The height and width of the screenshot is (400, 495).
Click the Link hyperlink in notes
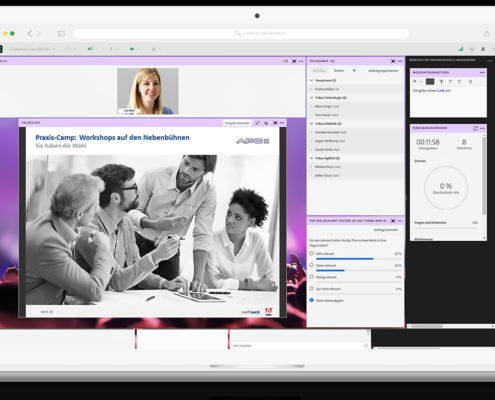tap(441, 91)
